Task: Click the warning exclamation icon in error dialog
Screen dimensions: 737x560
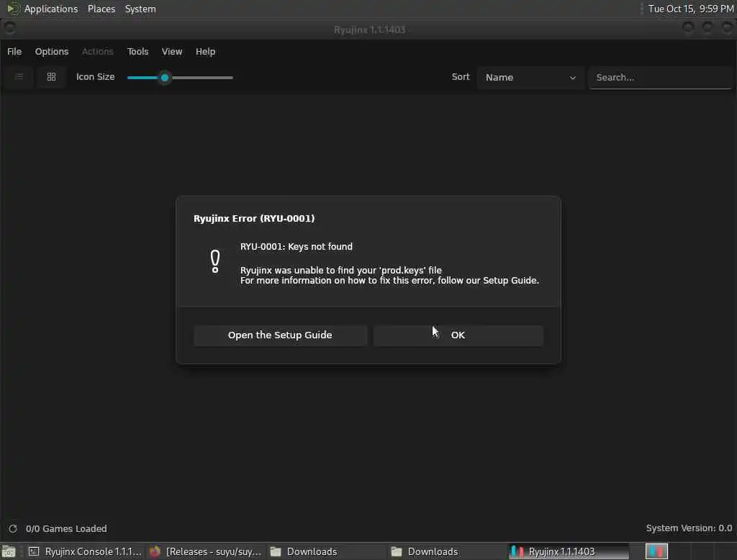Action: coord(215,261)
